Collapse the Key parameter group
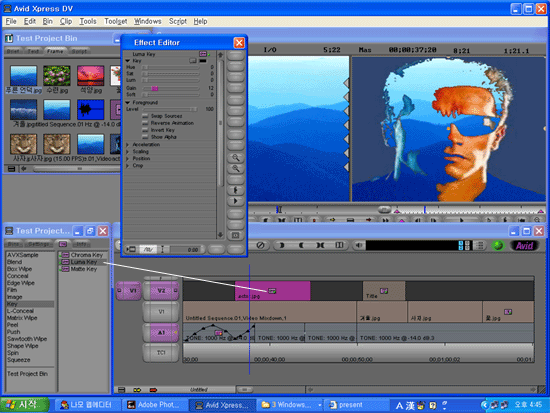The image size is (550, 413). (128, 61)
